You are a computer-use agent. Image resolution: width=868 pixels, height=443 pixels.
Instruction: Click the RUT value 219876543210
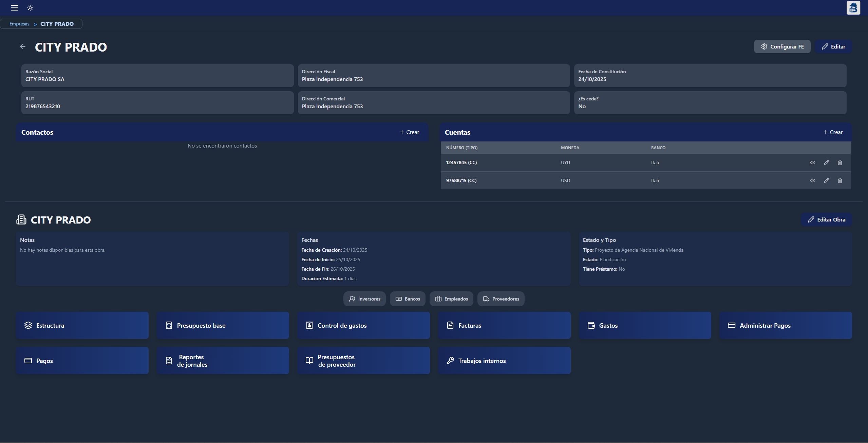[x=43, y=106]
